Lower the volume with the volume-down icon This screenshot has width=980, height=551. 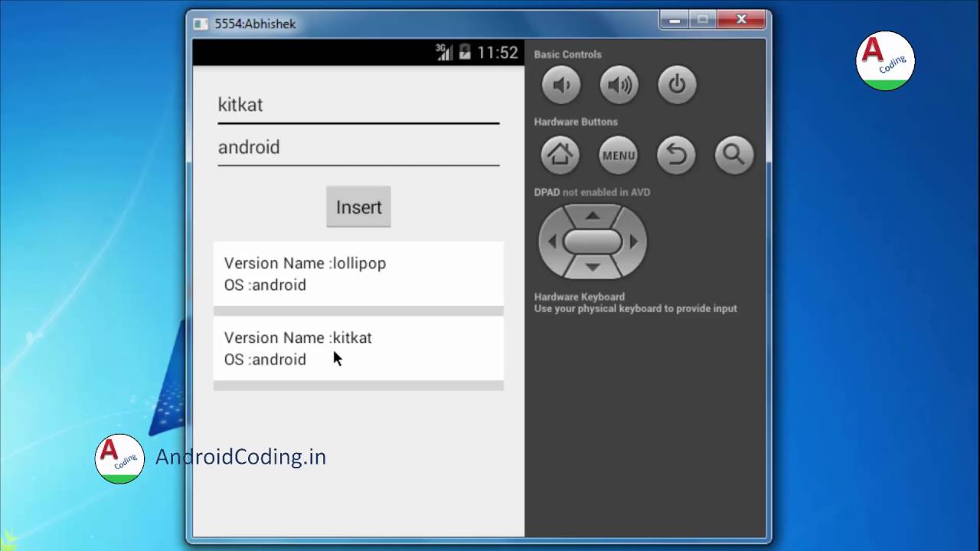[561, 85]
